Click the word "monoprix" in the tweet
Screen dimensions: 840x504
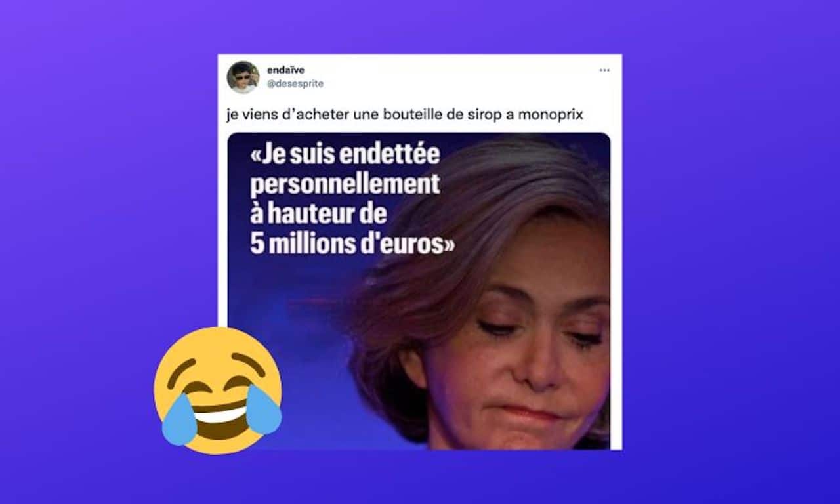tap(551, 115)
